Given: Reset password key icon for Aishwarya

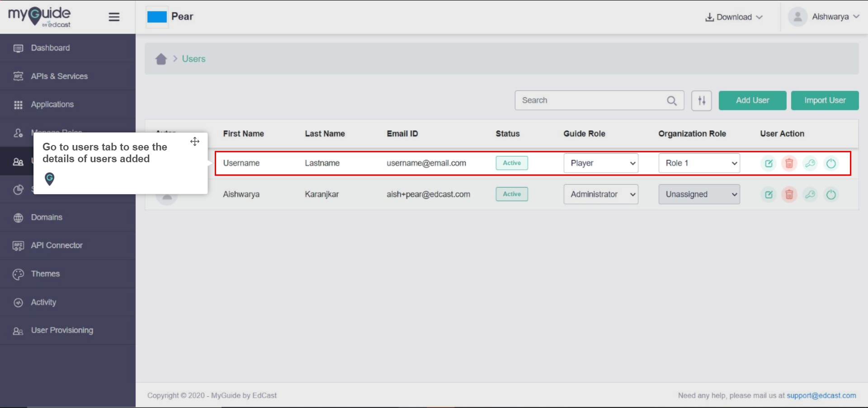Looking at the screenshot, I should [x=810, y=194].
